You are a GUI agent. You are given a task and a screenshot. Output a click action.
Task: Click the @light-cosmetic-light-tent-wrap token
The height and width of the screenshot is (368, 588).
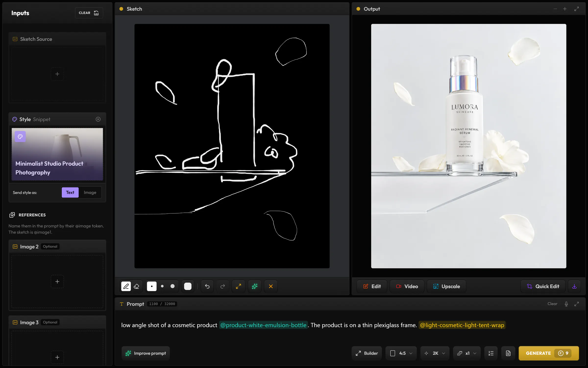click(462, 325)
